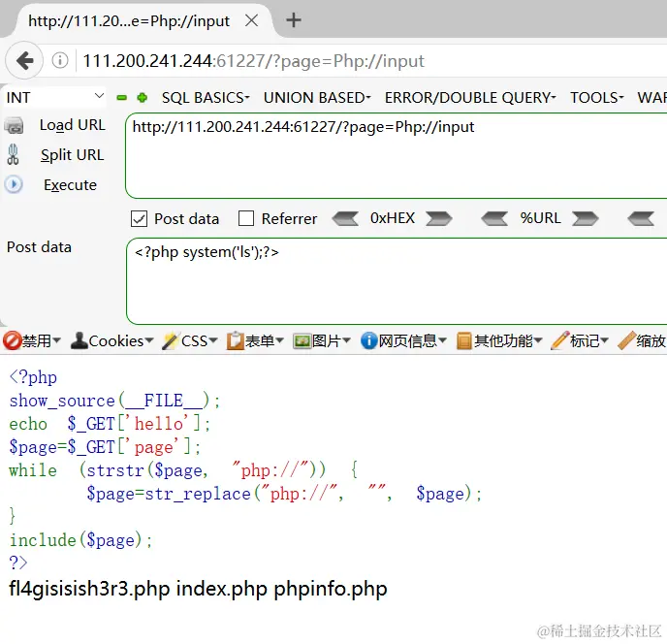Click the 标记 marker pencil icon
Image resolution: width=667 pixels, height=644 pixels.
559,340
